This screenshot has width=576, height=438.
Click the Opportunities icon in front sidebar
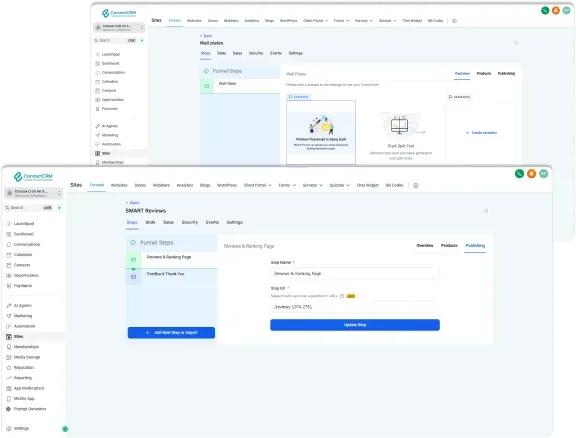point(9,275)
